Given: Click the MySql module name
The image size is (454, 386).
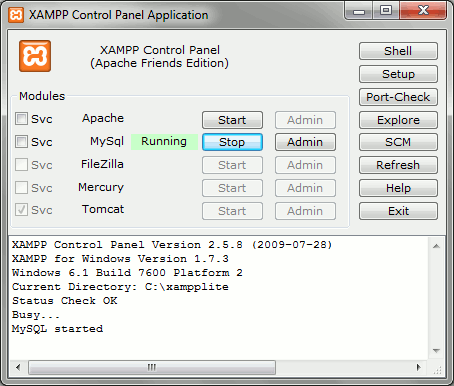Looking at the screenshot, I should [x=107, y=141].
